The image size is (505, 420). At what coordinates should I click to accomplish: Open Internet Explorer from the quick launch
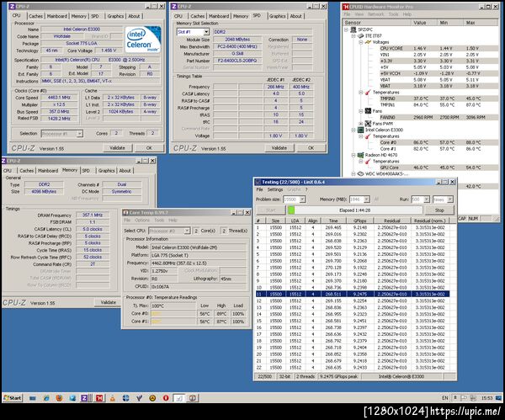point(46,398)
